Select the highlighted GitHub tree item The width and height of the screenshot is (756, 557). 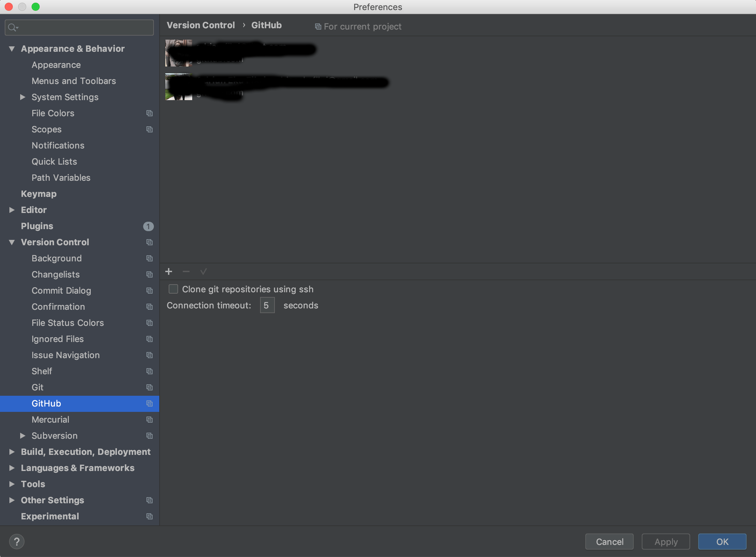point(80,403)
